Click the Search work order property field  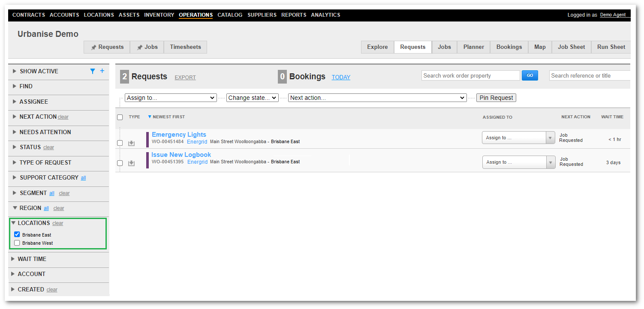point(470,76)
